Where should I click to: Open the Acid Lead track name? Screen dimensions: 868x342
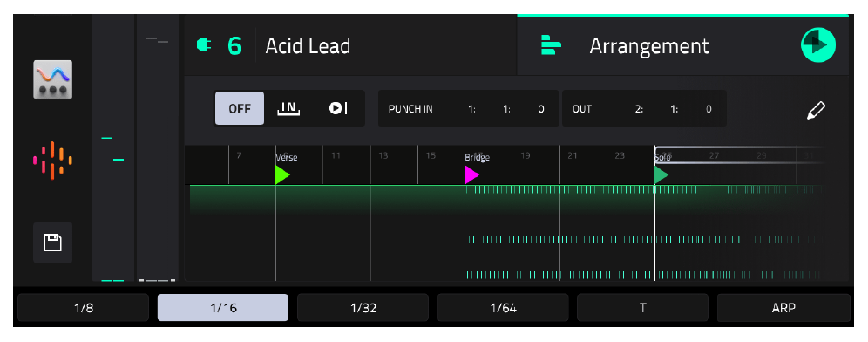coord(308,46)
